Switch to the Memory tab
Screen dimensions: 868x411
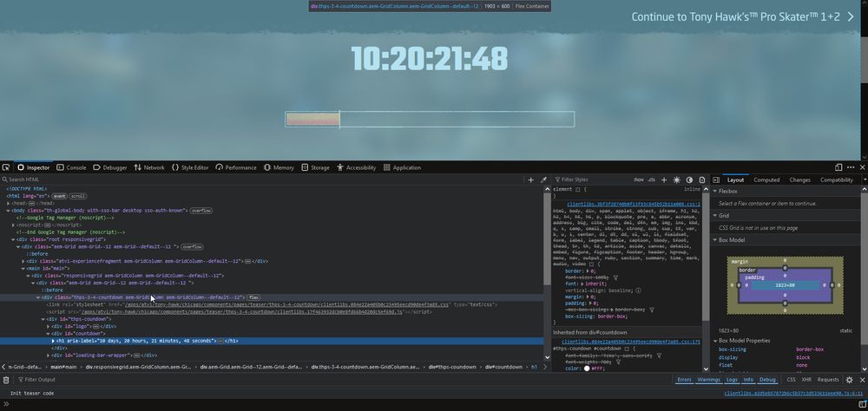279,167
